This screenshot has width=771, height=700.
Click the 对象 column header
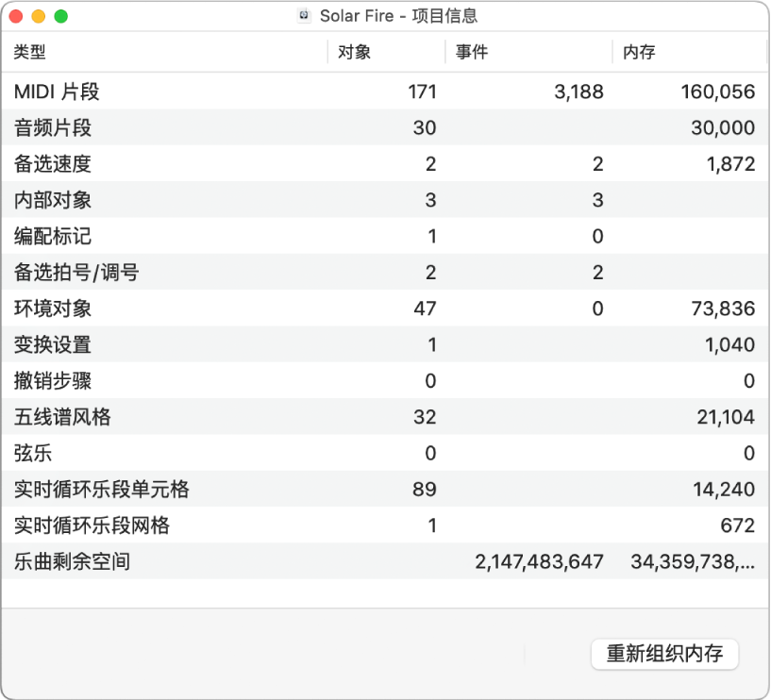pos(352,53)
